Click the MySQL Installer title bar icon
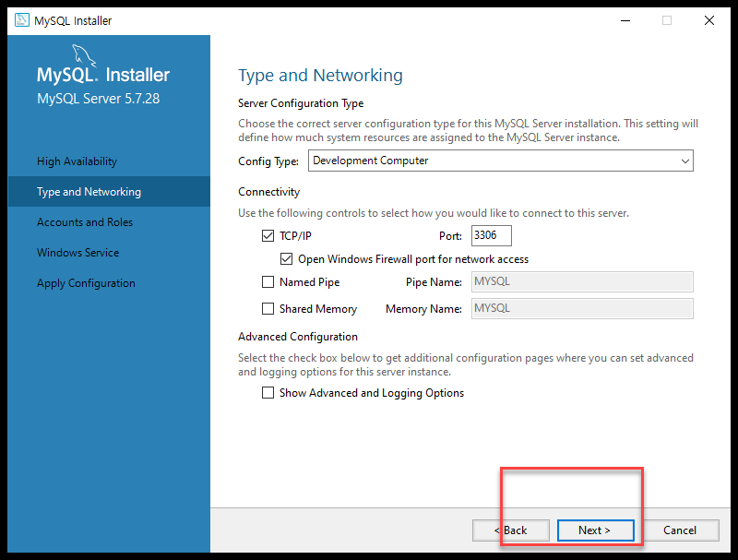Viewport: 738px width, 560px height. pos(21,20)
